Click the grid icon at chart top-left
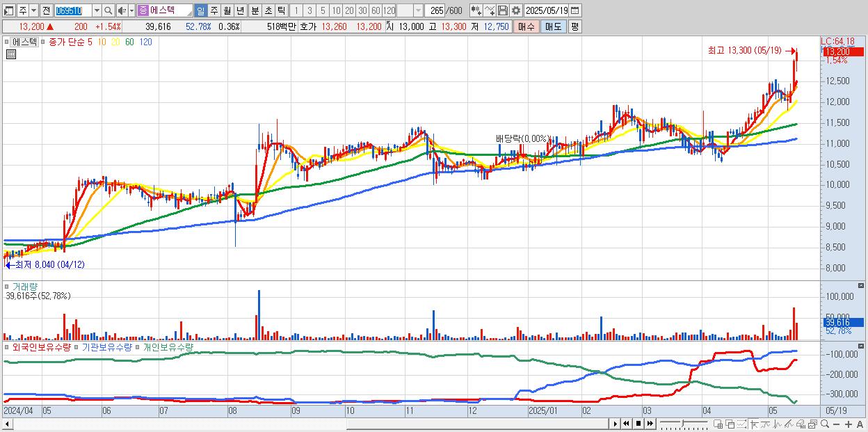This screenshot has width=868, height=432. 10,55
